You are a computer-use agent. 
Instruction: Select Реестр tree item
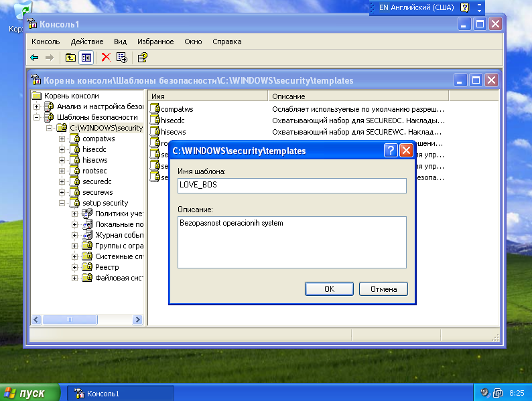(107, 267)
